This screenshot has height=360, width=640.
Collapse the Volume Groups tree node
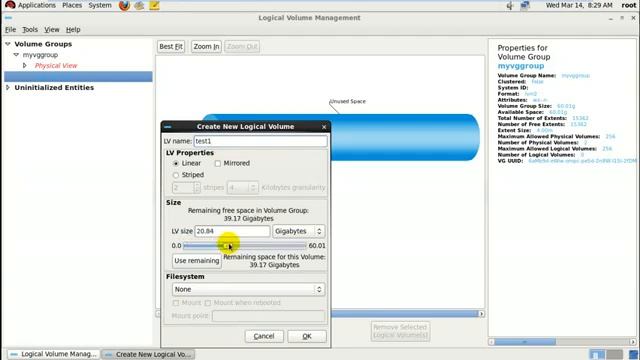(8, 44)
